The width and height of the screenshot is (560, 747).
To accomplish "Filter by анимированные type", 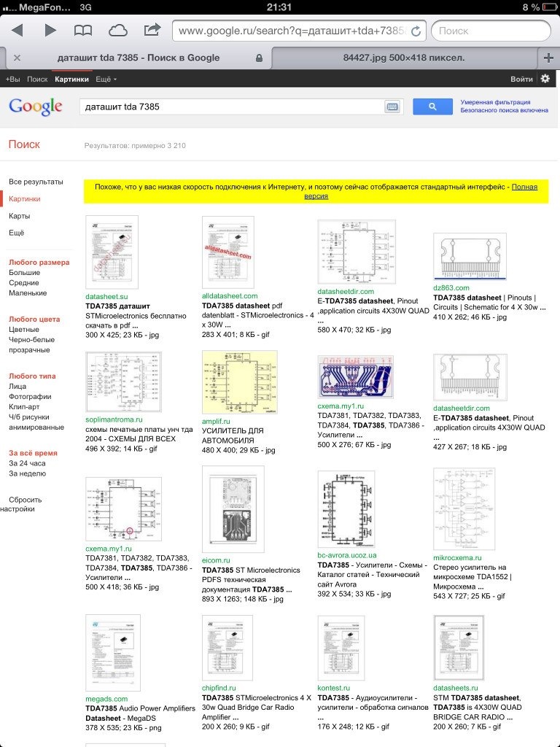I will (x=36, y=427).
